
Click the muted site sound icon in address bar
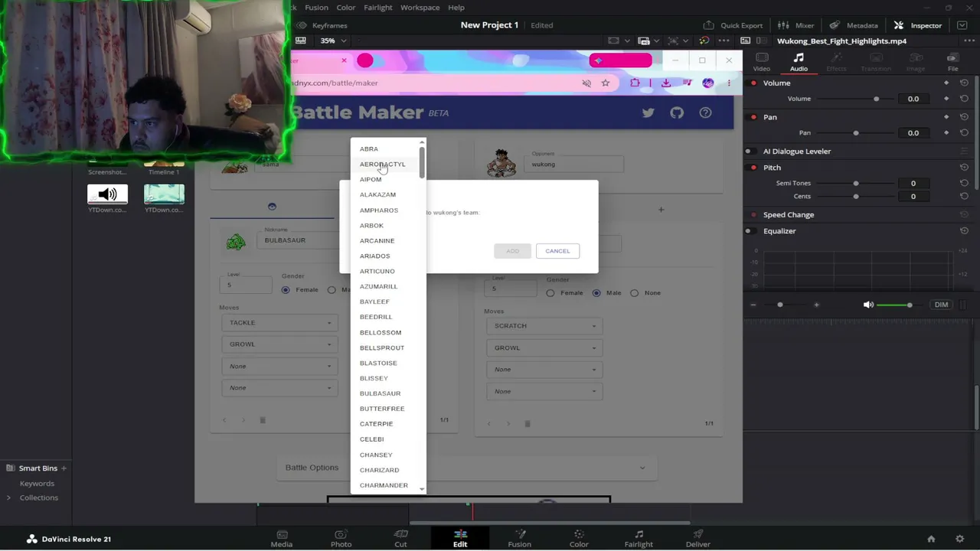[x=586, y=83]
